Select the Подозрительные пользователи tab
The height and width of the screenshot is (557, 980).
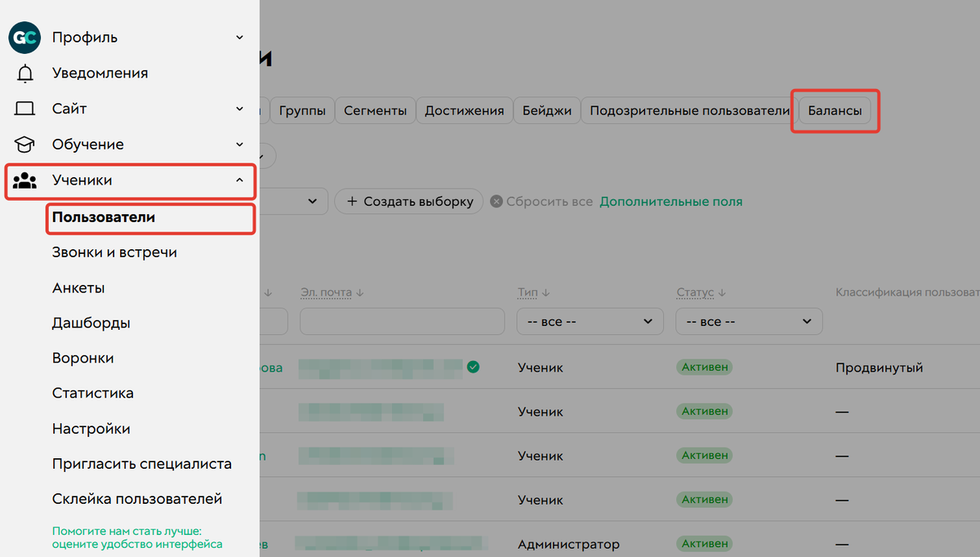coord(688,111)
